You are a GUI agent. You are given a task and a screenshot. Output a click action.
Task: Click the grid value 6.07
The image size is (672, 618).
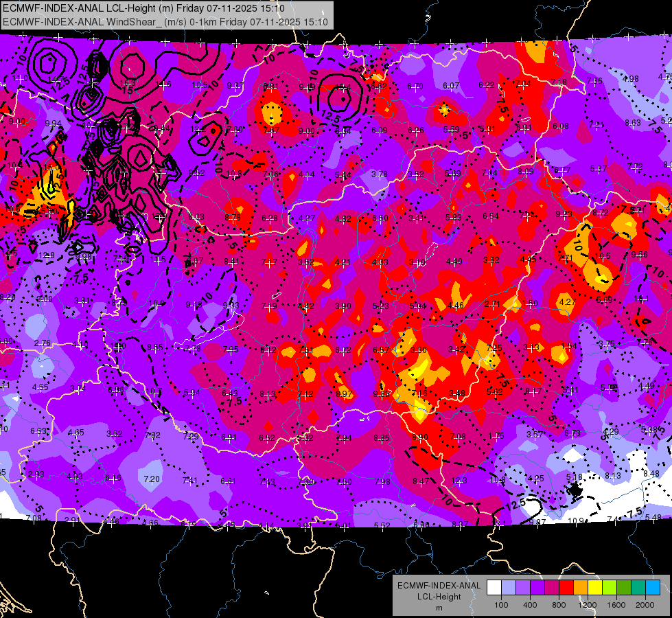pos(451,86)
